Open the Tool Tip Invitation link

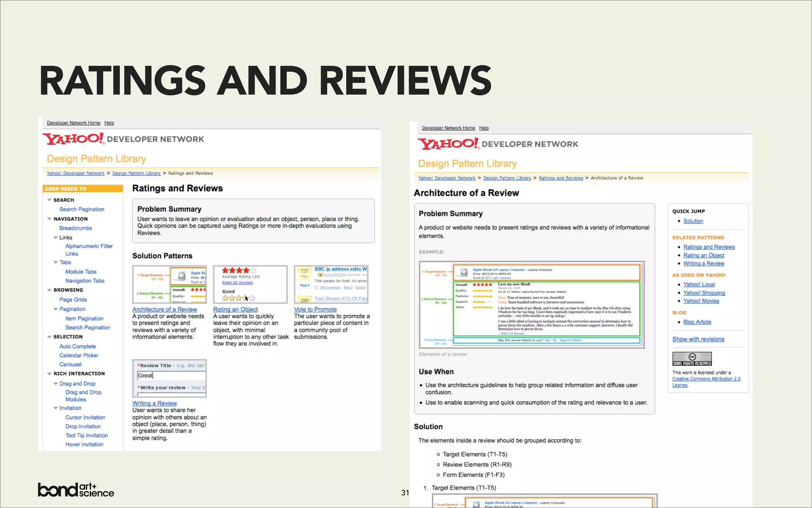pyautogui.click(x=86, y=435)
